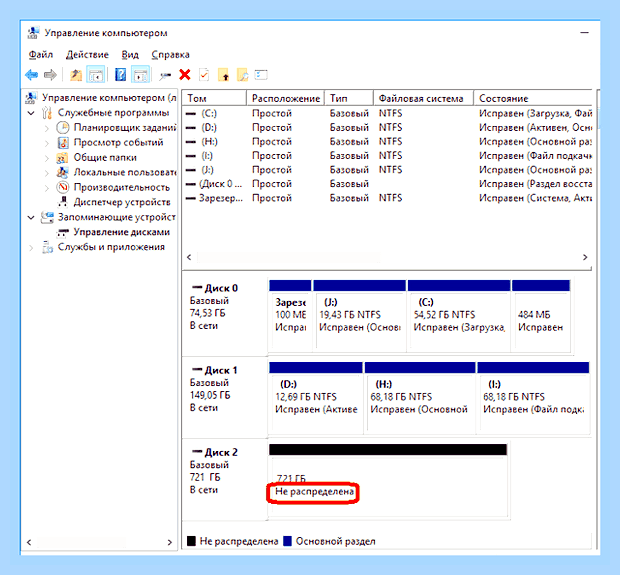Click the volume list left scroll arrow
620x575 pixels.
click(x=189, y=257)
